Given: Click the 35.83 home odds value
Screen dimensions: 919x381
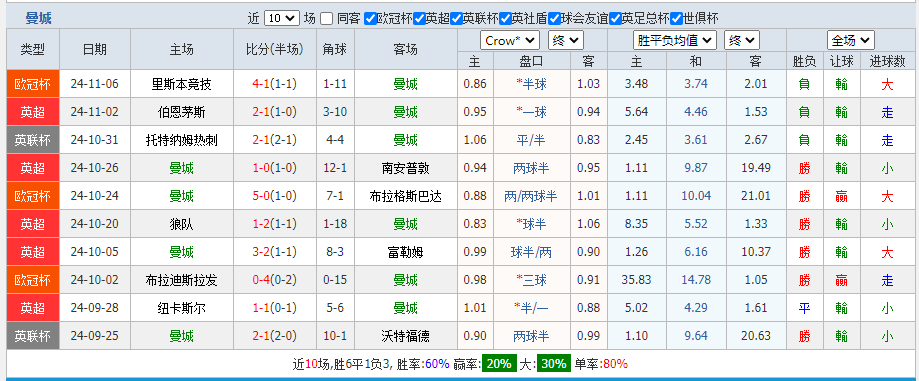Looking at the screenshot, I should pos(637,280).
